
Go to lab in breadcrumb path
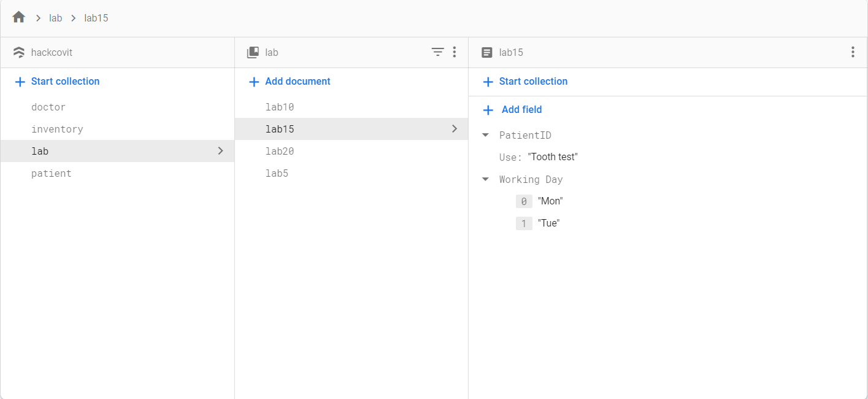pos(56,18)
